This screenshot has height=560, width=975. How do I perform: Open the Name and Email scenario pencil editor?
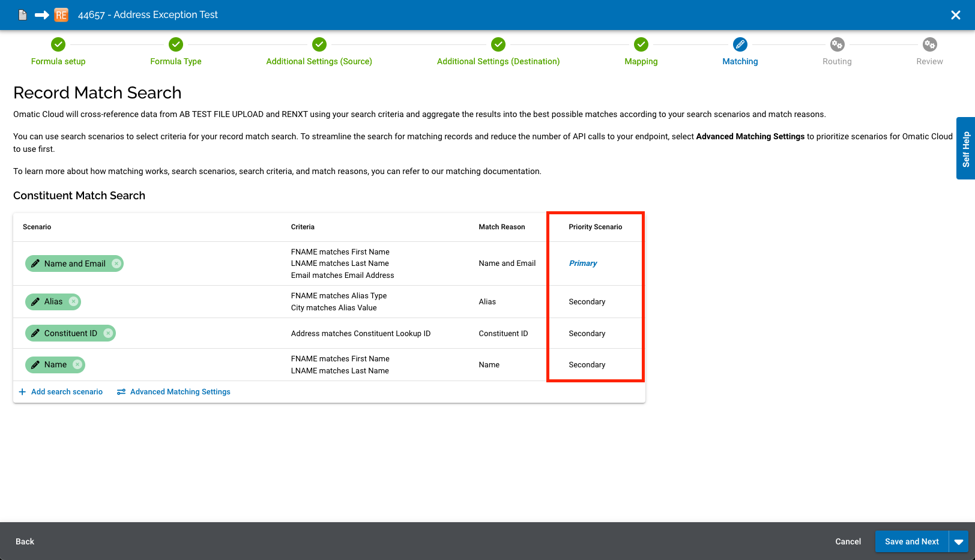(x=35, y=263)
